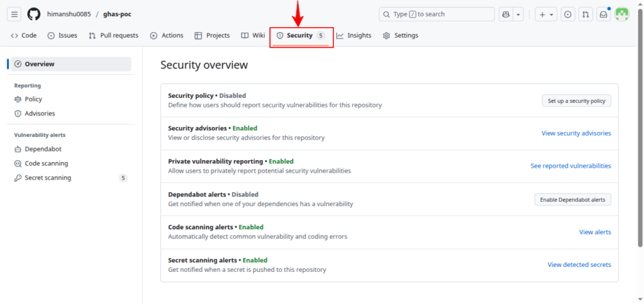Viewport: 644px width, 304px height.
Task: Open the user profile avatar menu
Action: coord(621,14)
